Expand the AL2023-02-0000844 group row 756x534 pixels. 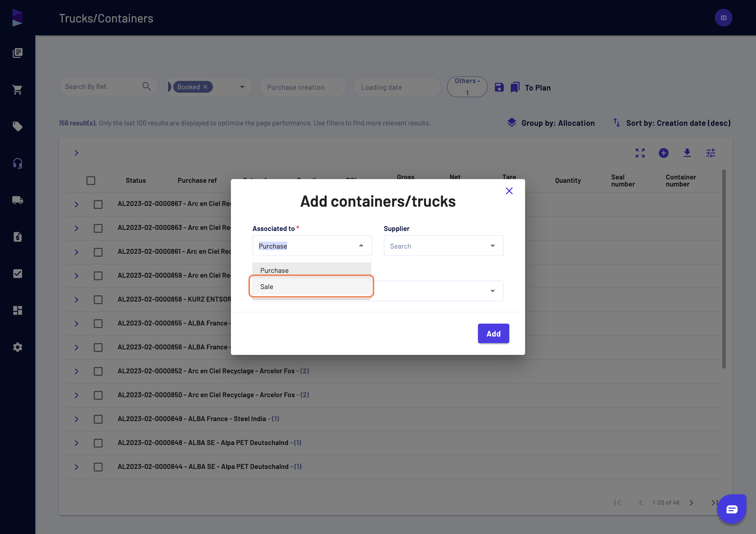76,467
